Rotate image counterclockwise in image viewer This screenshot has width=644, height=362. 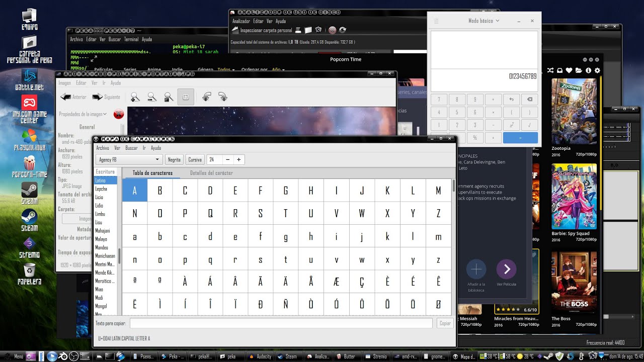coord(206,97)
